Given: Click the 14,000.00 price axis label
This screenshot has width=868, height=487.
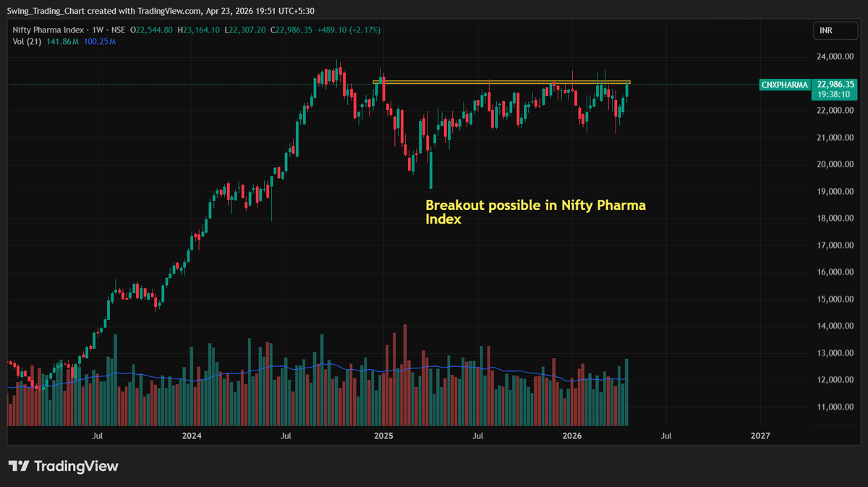Looking at the screenshot, I should pyautogui.click(x=835, y=326).
